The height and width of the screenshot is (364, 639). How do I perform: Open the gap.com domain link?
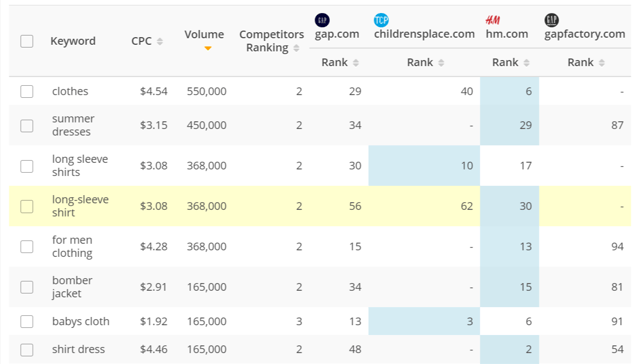(x=337, y=34)
